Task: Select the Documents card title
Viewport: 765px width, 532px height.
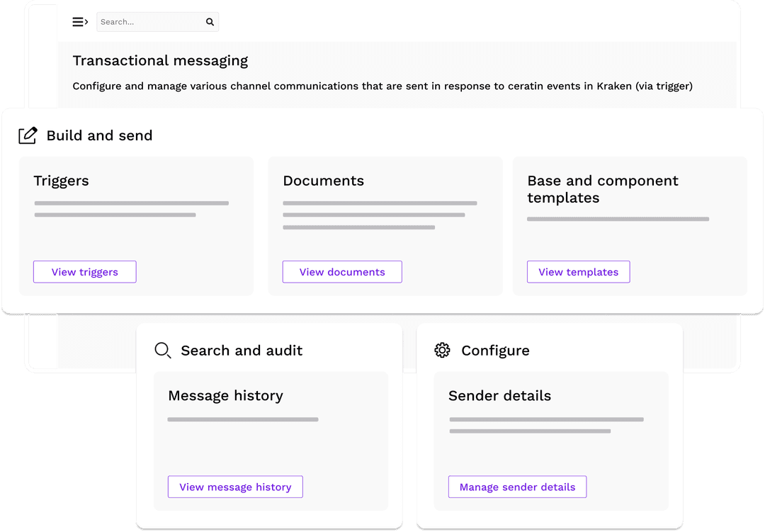Action: pyautogui.click(x=323, y=181)
